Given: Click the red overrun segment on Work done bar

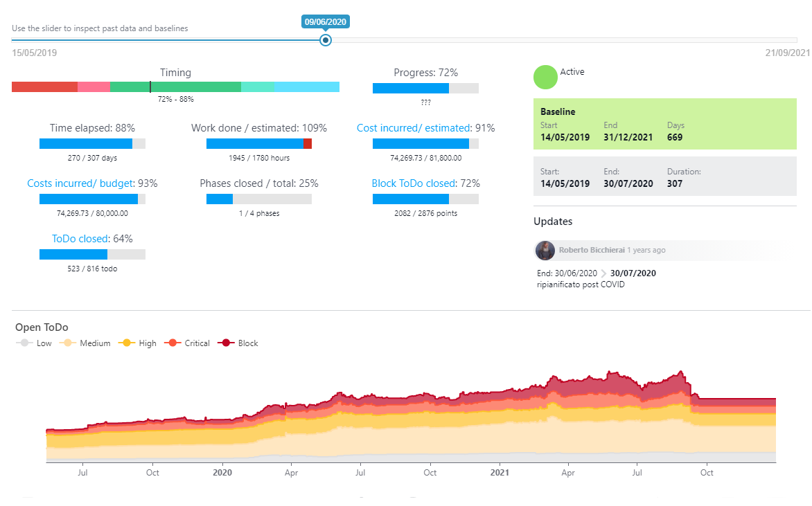Looking at the screenshot, I should (x=307, y=143).
